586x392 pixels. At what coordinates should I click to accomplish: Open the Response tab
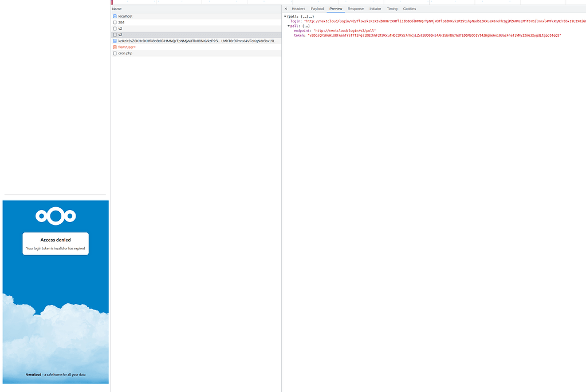(355, 9)
